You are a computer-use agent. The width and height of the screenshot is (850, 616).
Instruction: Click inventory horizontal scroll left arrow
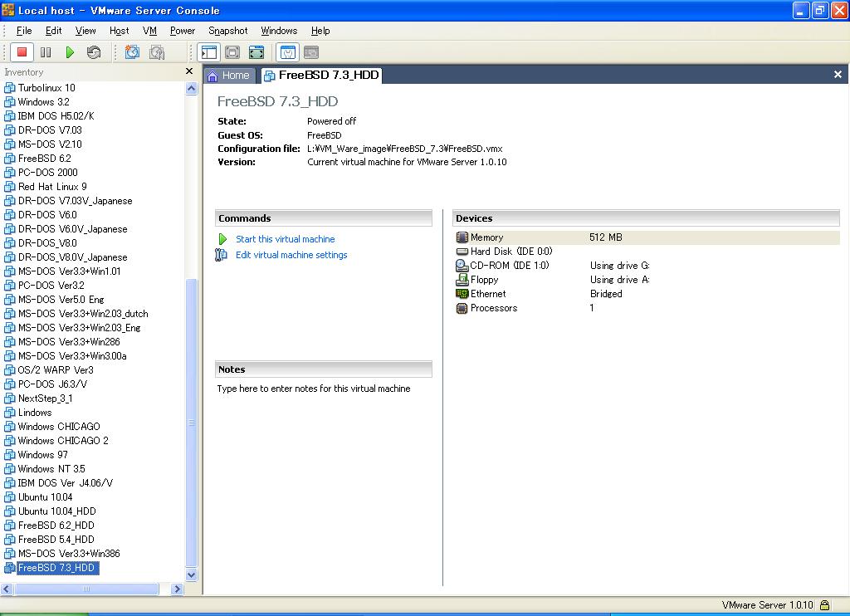7,589
